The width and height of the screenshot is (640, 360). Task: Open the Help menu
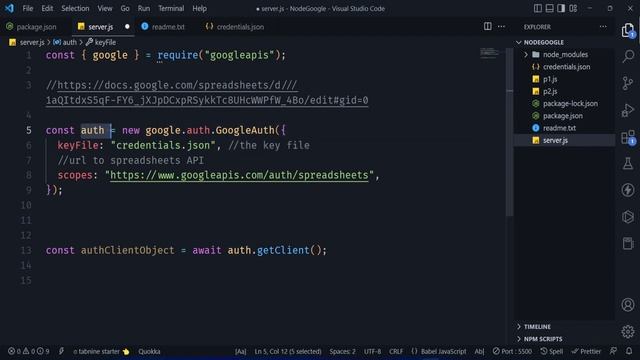[199, 8]
